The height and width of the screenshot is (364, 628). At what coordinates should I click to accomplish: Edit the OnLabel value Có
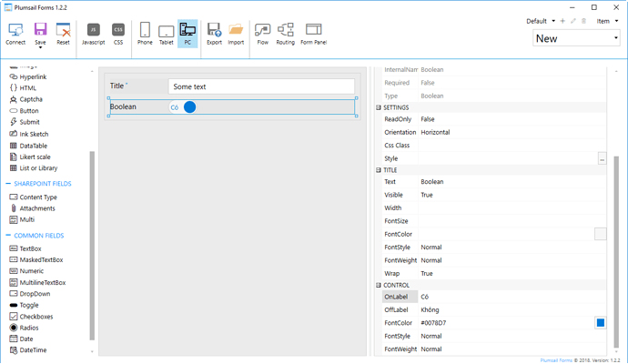tap(512, 297)
